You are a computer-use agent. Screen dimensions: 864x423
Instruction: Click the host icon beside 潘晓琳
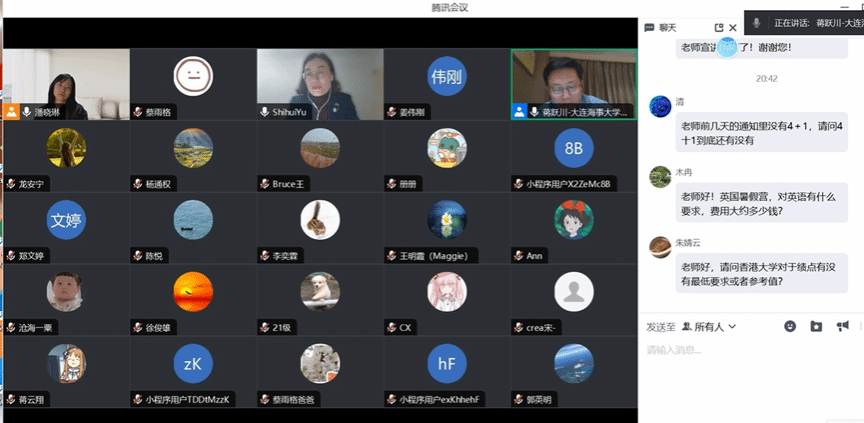[x=11, y=112]
